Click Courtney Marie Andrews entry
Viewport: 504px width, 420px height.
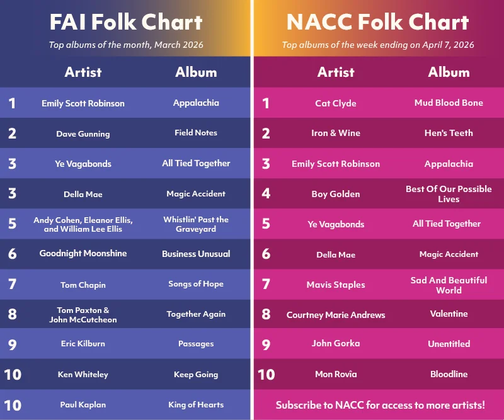tap(336, 315)
